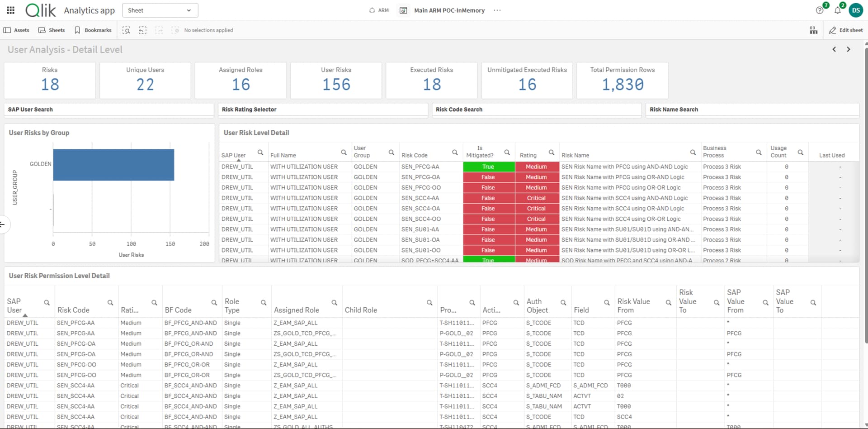Search the Risk Value From column

click(668, 302)
